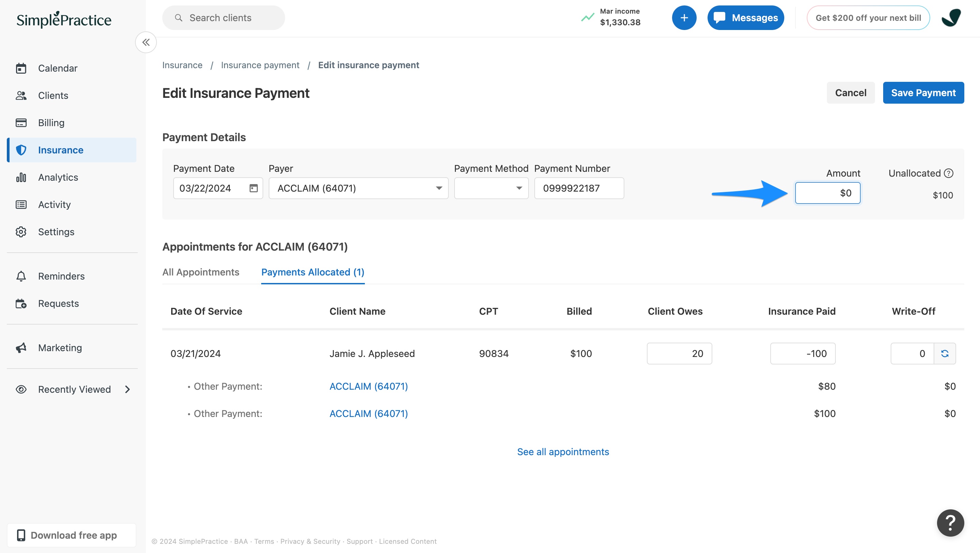Open Clients in the sidebar menu
The height and width of the screenshot is (553, 980).
[x=72, y=95]
